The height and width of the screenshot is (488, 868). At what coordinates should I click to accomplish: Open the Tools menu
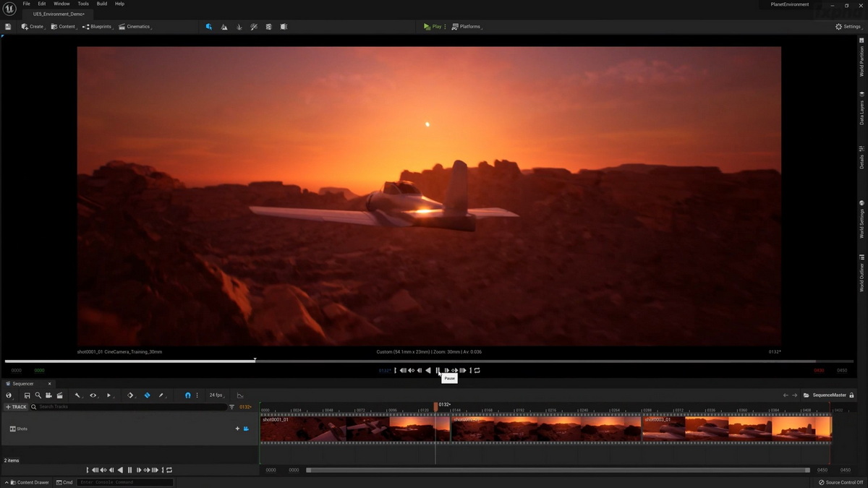pyautogui.click(x=83, y=4)
